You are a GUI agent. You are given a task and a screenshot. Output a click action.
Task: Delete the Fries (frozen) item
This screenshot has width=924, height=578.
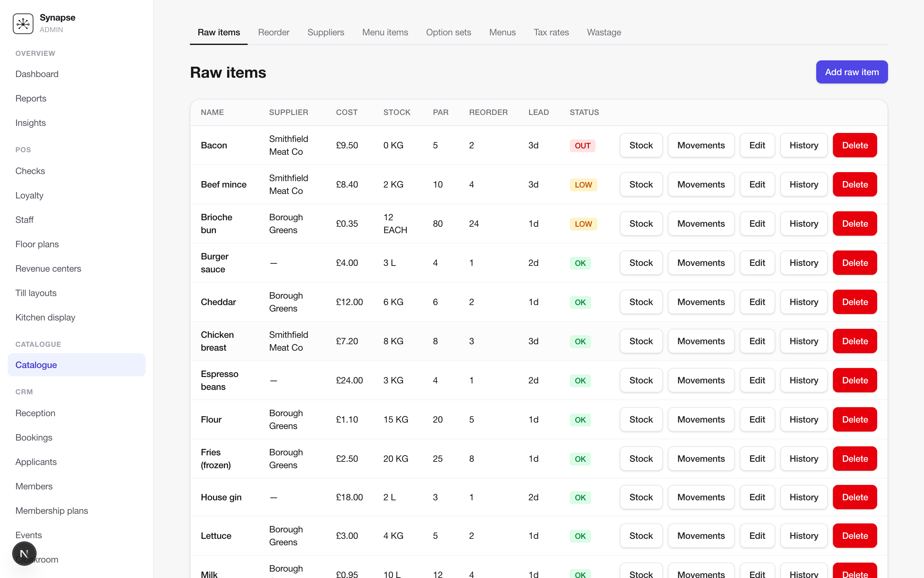tap(854, 459)
